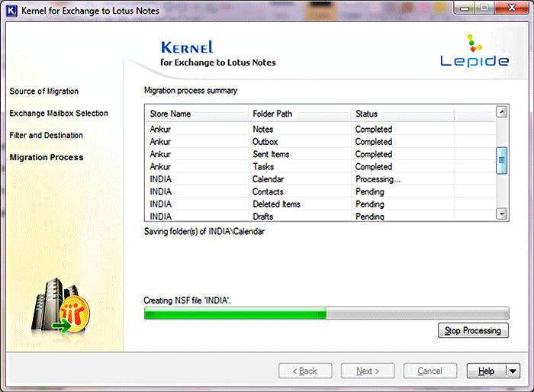Sort by the Folder Path column header

click(300, 114)
